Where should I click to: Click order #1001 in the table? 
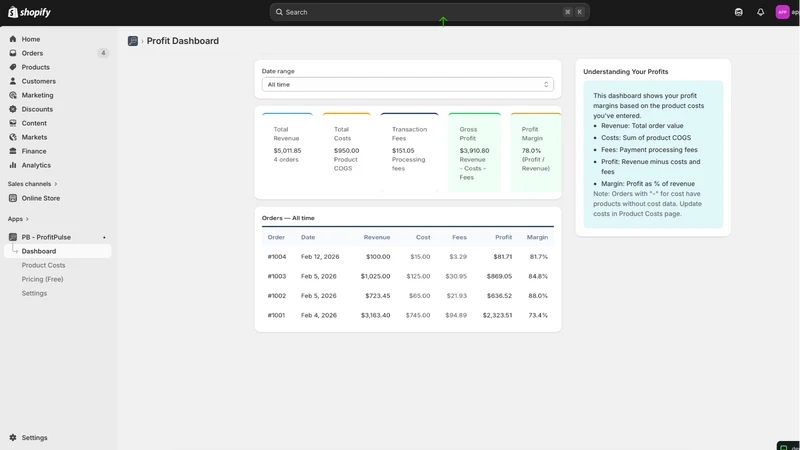coord(276,315)
